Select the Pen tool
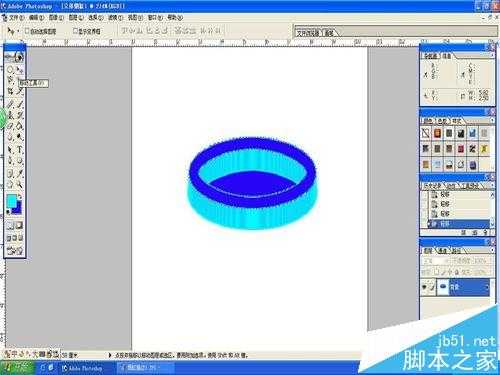The height and width of the screenshot is (375, 500). [10, 161]
